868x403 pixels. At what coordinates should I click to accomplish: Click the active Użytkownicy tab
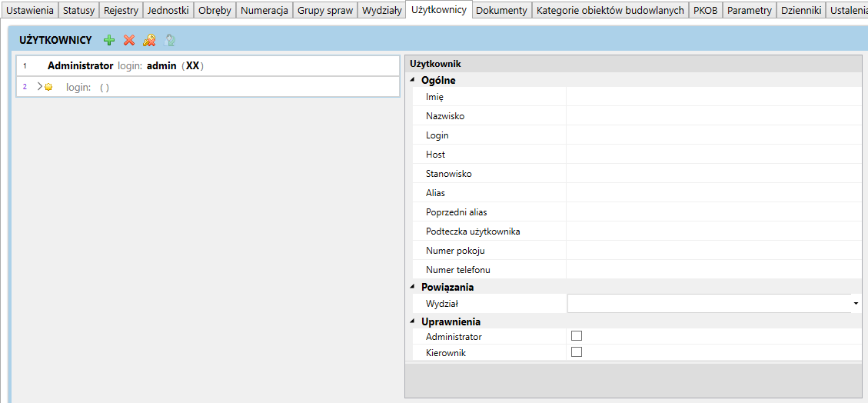(x=438, y=9)
